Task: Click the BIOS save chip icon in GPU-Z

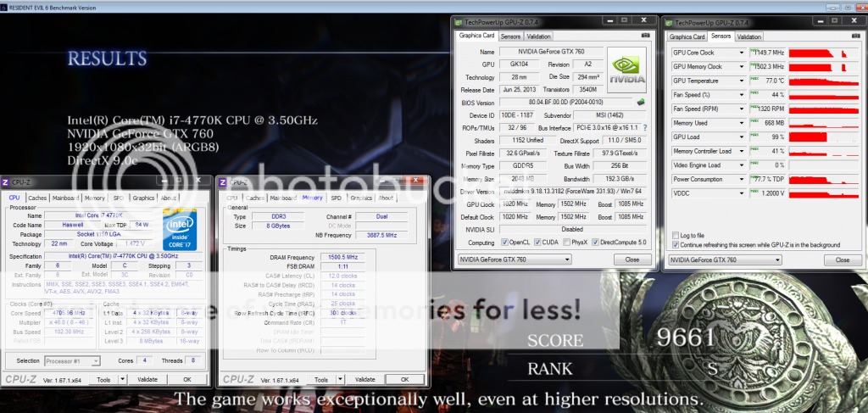Action: pos(639,101)
